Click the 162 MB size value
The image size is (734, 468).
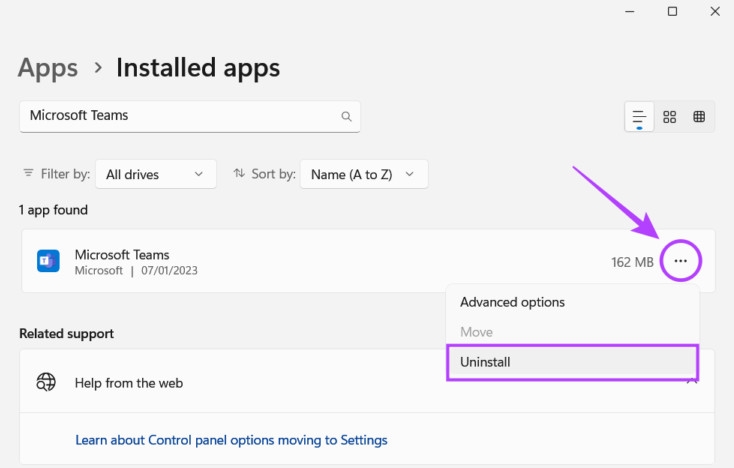[x=632, y=262]
